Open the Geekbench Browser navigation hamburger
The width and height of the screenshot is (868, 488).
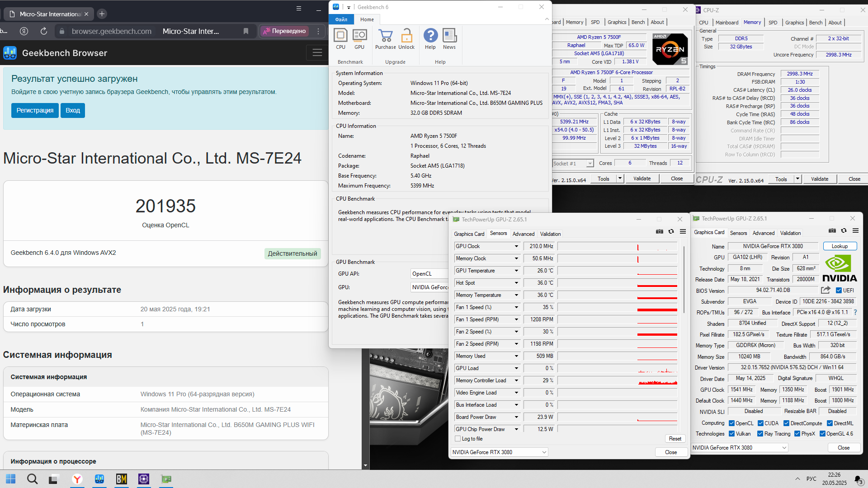[317, 53]
